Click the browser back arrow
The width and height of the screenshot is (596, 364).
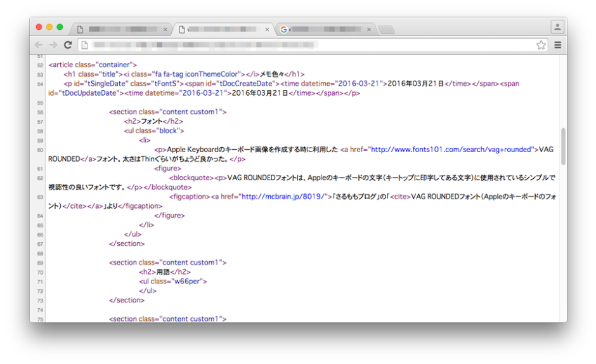tap(39, 45)
